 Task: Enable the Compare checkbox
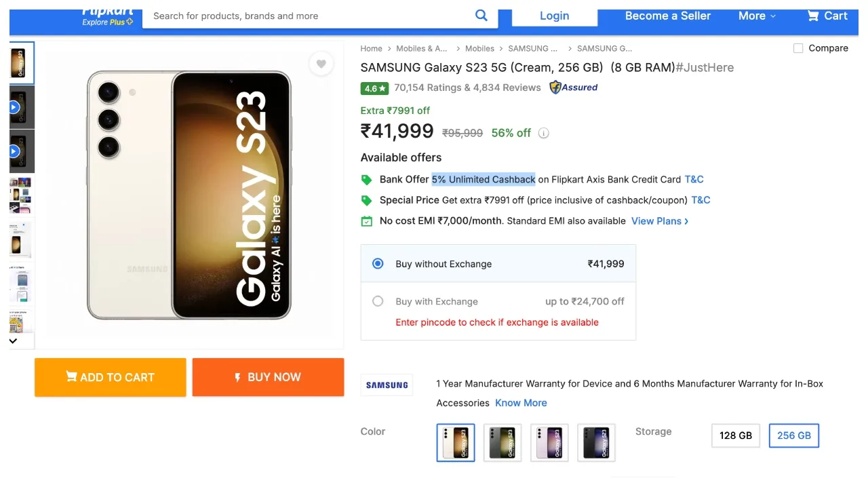798,48
